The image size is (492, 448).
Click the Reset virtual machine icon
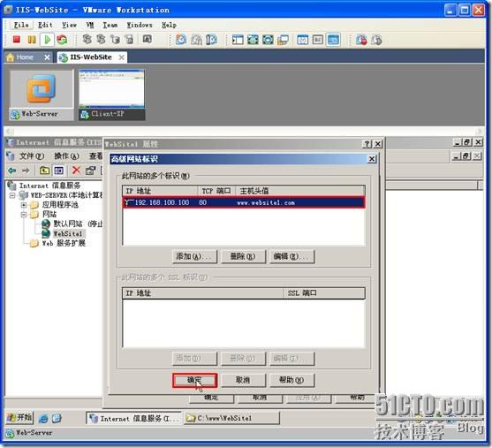pyautogui.click(x=62, y=40)
